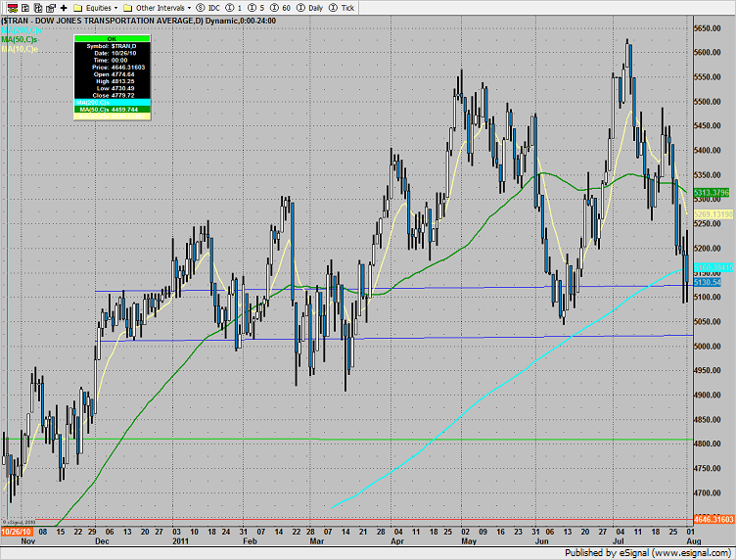The height and width of the screenshot is (560, 736).
Task: Click the blue 5130.54 last price label
Action: click(708, 282)
